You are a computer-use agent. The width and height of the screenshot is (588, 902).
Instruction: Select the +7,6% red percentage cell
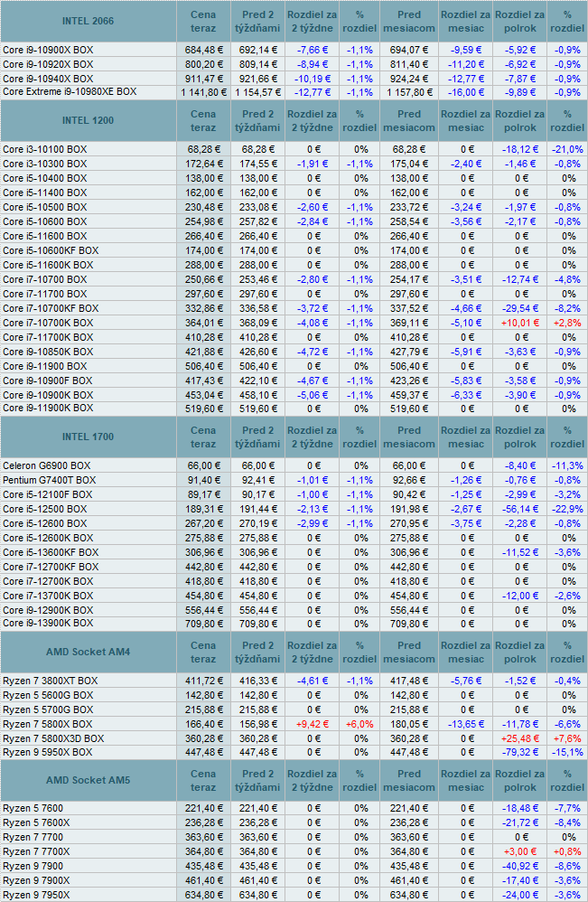[x=567, y=738]
